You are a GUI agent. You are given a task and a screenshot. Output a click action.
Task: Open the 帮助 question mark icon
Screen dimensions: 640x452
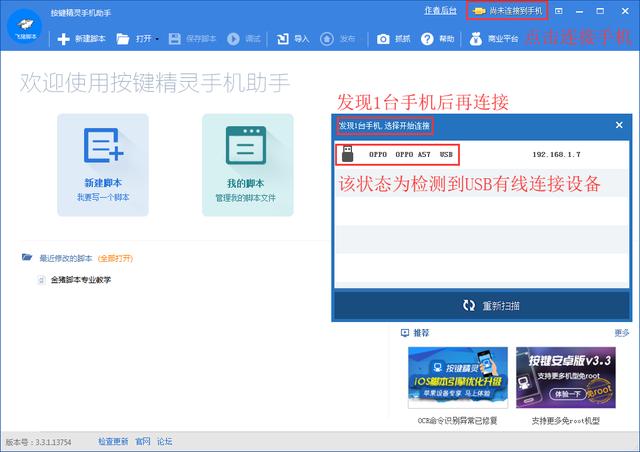427,39
